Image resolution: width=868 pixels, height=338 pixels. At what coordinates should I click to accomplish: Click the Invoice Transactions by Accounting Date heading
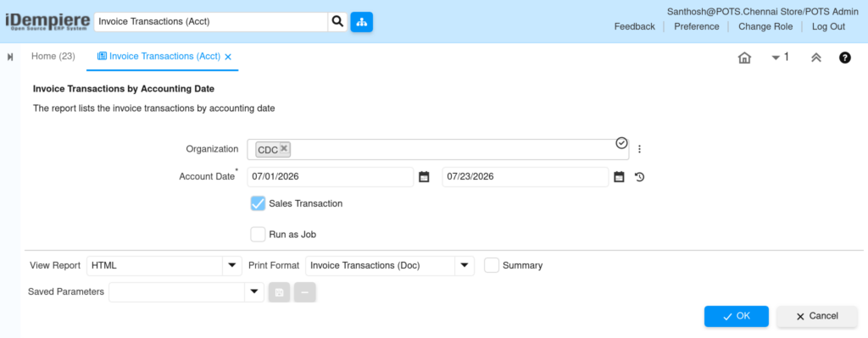tap(124, 88)
